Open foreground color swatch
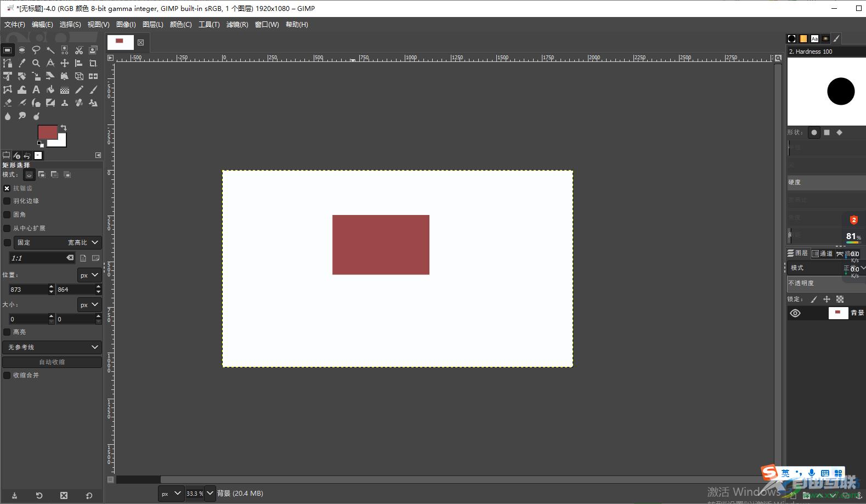The height and width of the screenshot is (504, 866). tap(47, 132)
